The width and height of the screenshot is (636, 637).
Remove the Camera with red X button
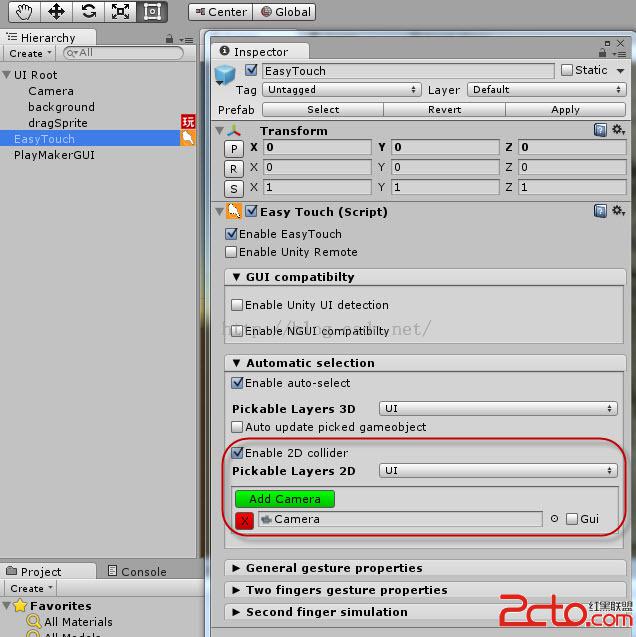click(x=244, y=520)
